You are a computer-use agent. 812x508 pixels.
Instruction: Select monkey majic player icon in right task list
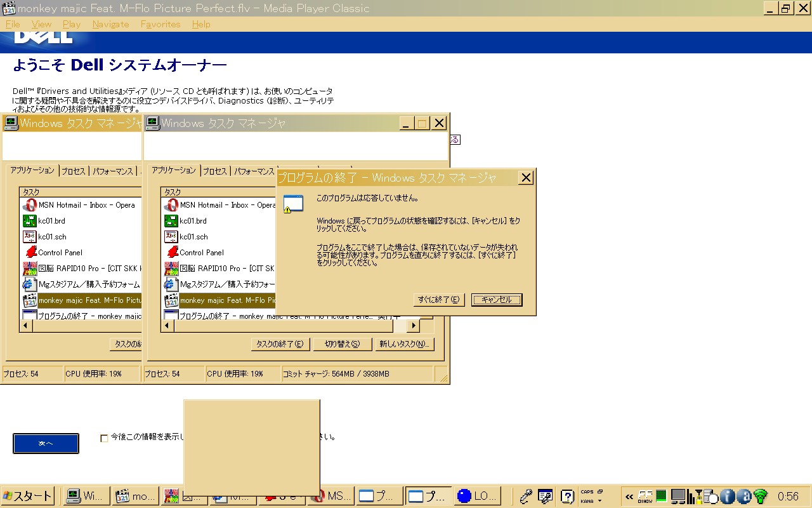pyautogui.click(x=171, y=300)
